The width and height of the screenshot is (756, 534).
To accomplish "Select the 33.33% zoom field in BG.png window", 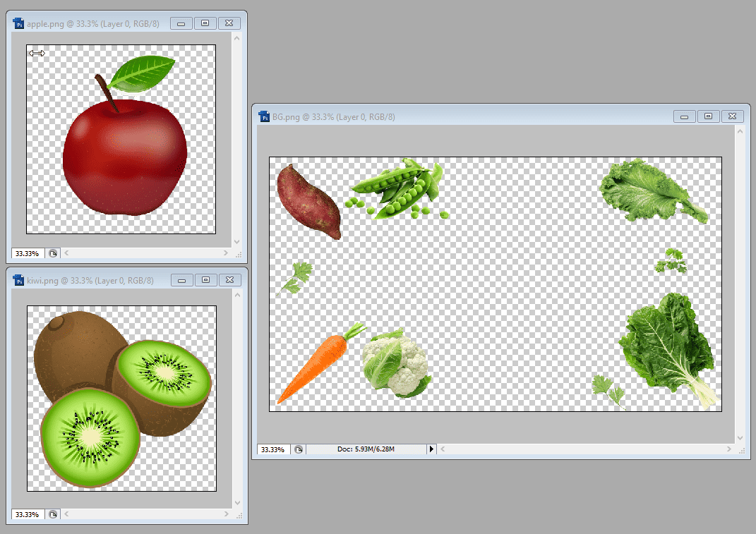I will (272, 449).
